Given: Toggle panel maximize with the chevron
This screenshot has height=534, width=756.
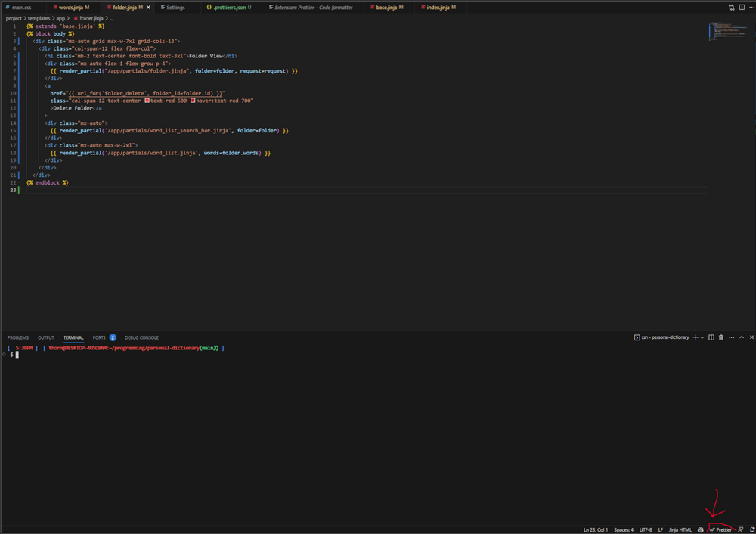Looking at the screenshot, I should (x=741, y=337).
